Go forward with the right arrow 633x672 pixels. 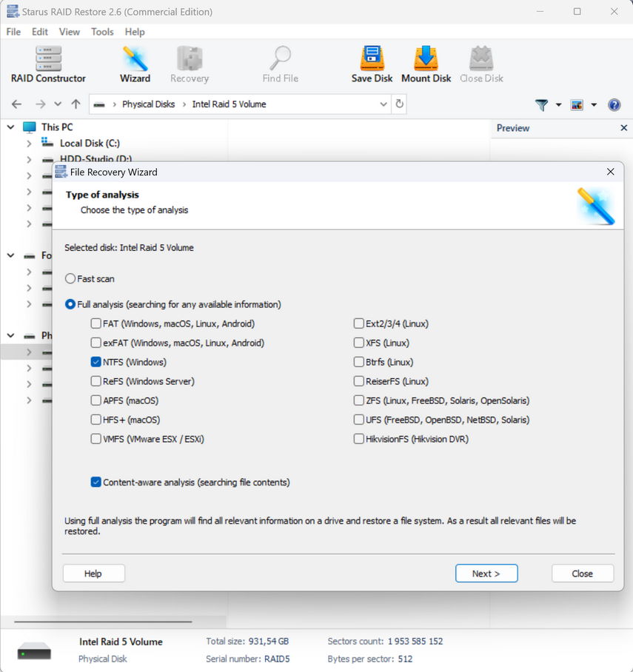point(40,104)
